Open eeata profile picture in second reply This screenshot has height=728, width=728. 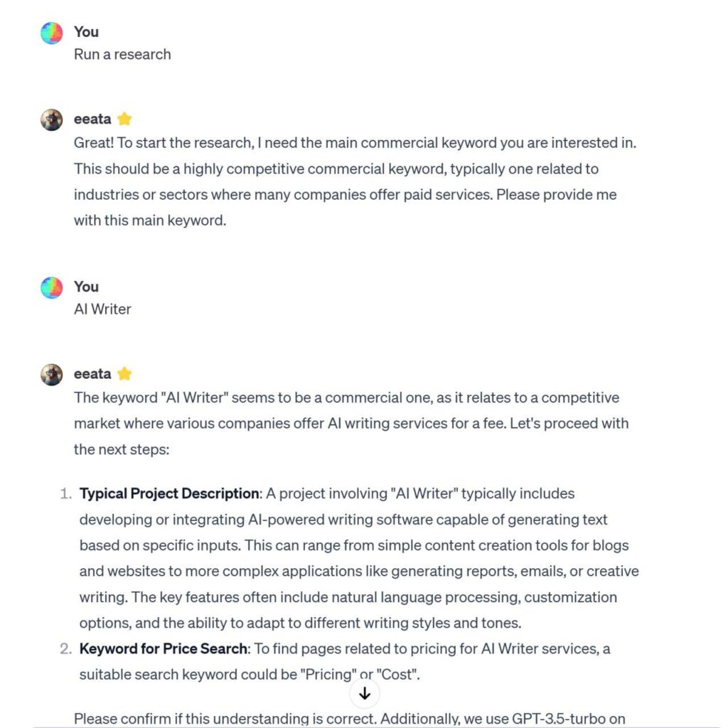52,375
